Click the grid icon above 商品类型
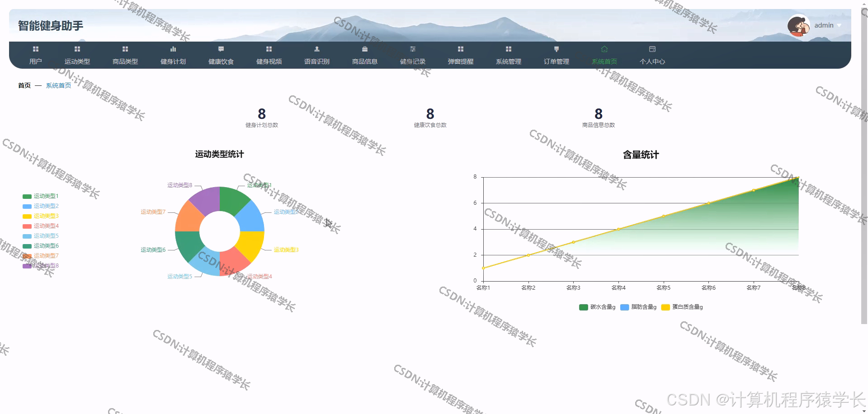This screenshot has width=868, height=414. coord(125,49)
